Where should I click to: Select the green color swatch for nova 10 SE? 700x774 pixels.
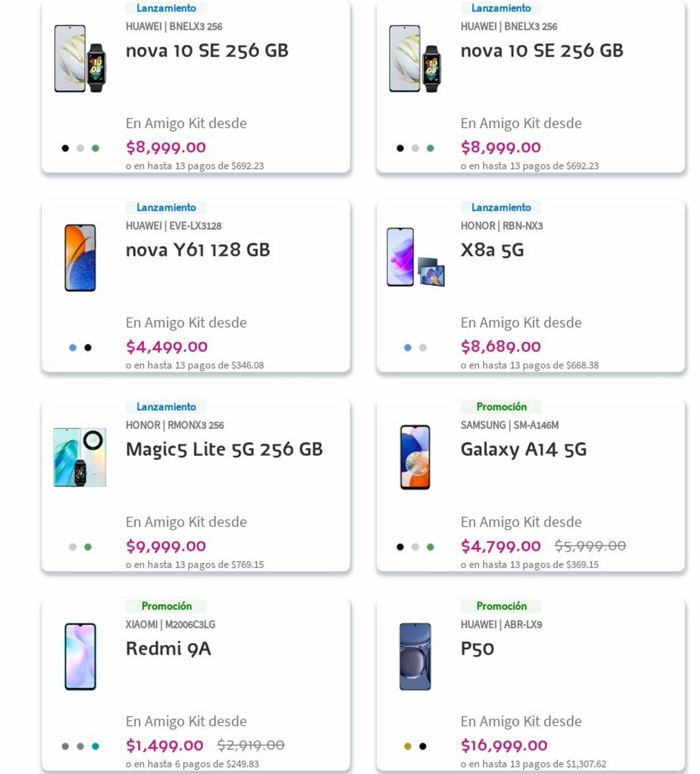click(x=95, y=147)
